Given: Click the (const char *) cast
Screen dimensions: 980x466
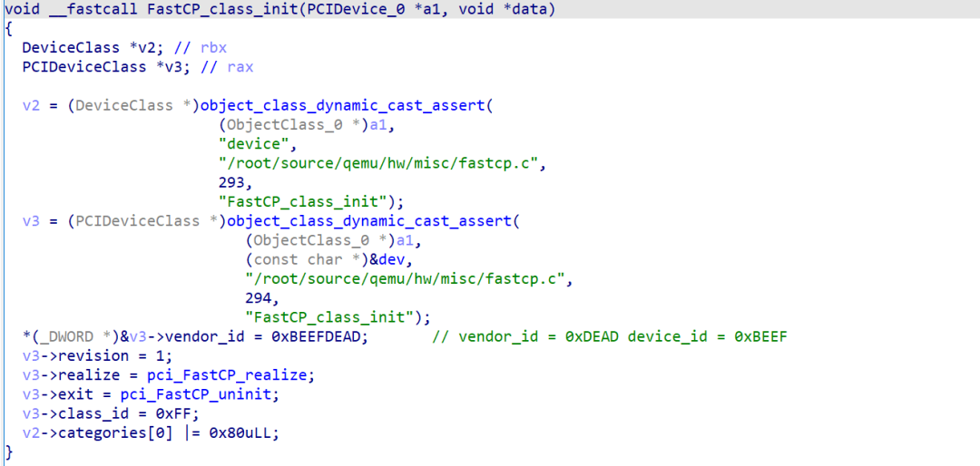Looking at the screenshot, I should (306, 260).
